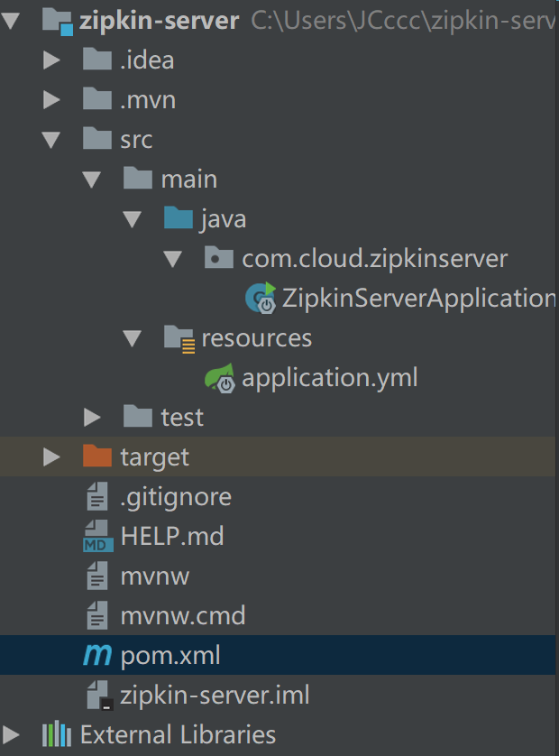Image resolution: width=559 pixels, height=756 pixels.
Task: Select the mvnw file name
Action: click(155, 576)
